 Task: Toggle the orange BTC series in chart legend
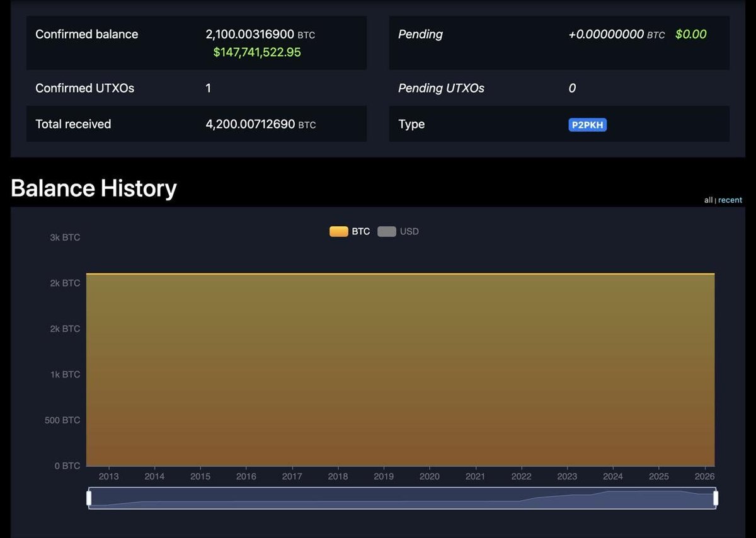(348, 231)
